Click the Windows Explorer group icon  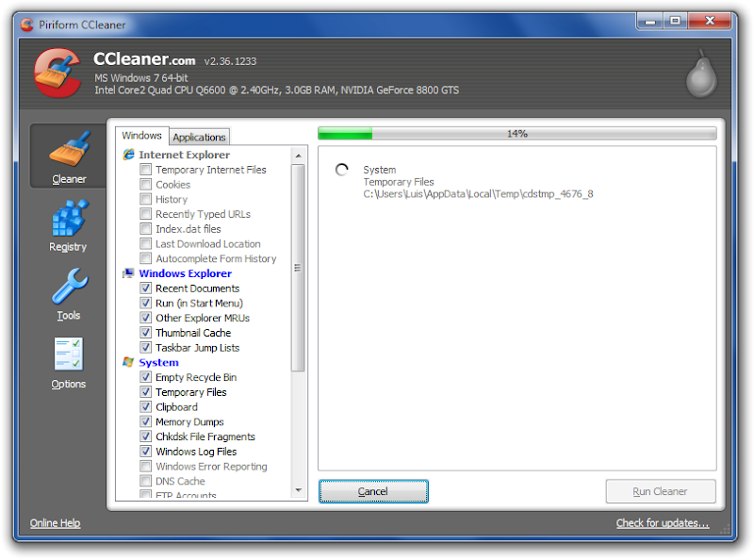click(128, 273)
